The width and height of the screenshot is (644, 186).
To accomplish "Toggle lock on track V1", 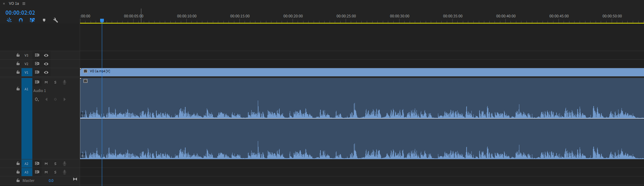I will point(18,72).
